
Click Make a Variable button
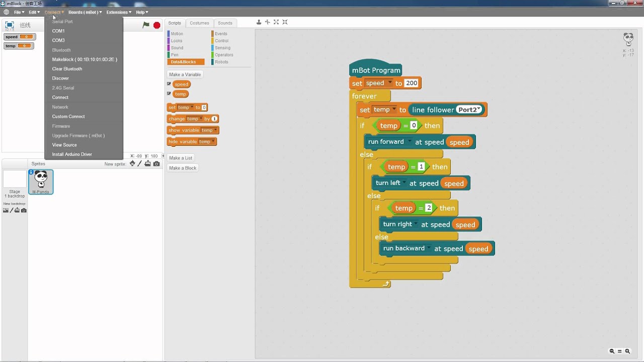[185, 74]
